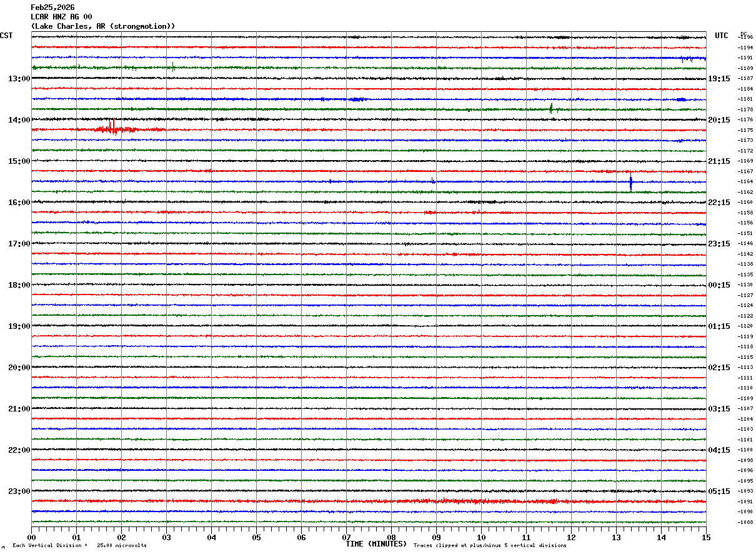Click the 20:00 CST time label

tap(19, 368)
